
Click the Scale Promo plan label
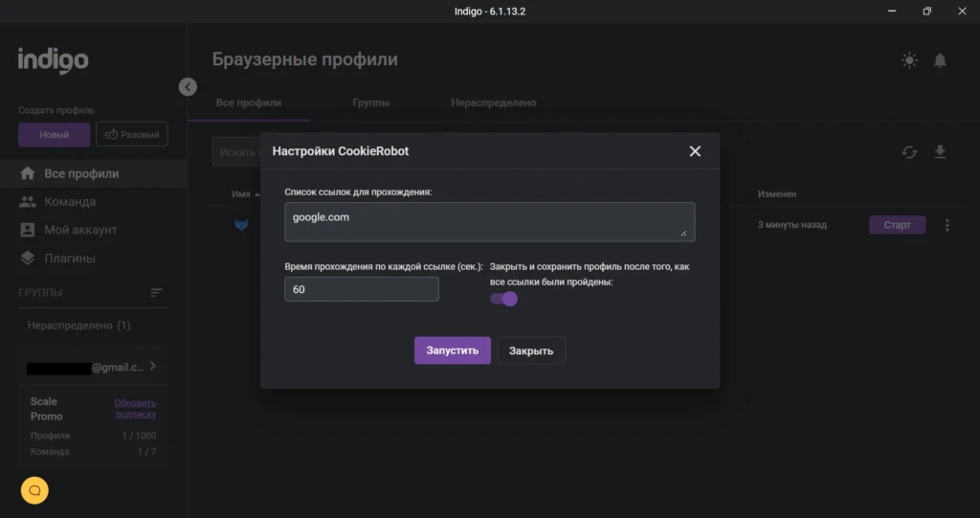pyautogui.click(x=46, y=409)
